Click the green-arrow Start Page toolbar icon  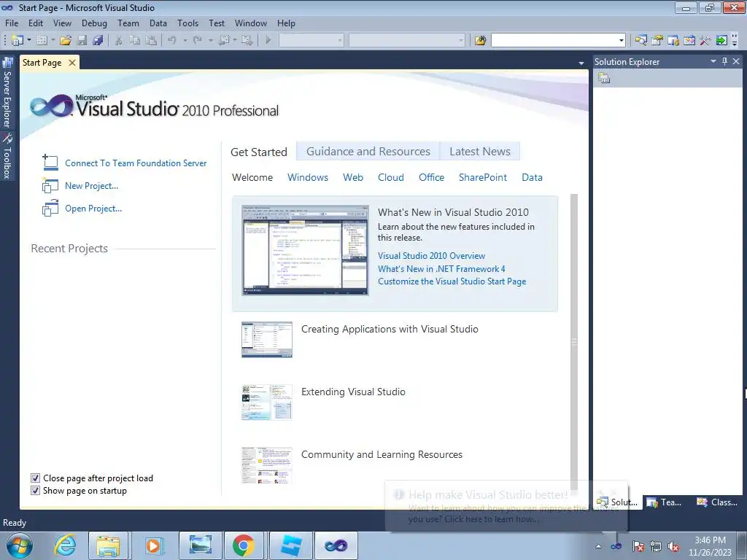pos(721,41)
